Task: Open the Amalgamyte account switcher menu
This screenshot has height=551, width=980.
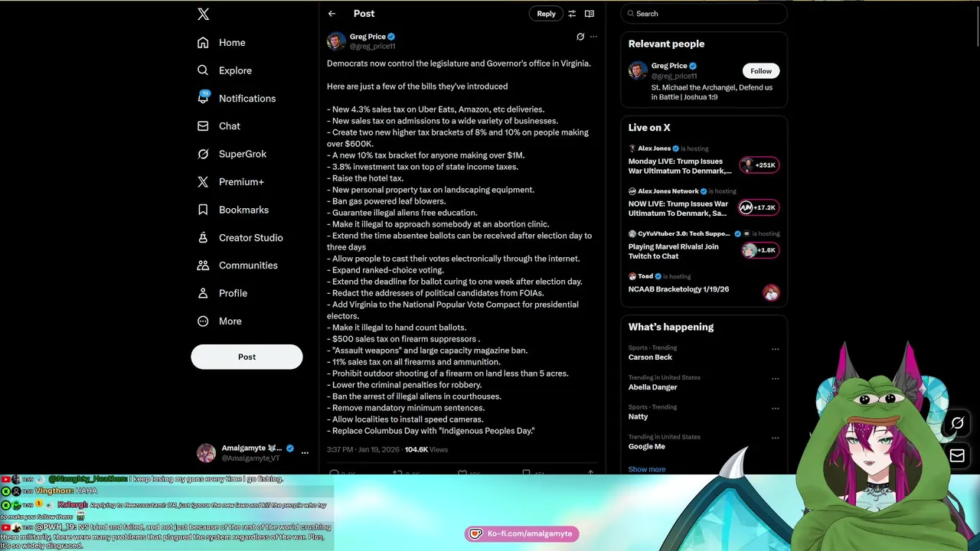Action: click(x=305, y=453)
